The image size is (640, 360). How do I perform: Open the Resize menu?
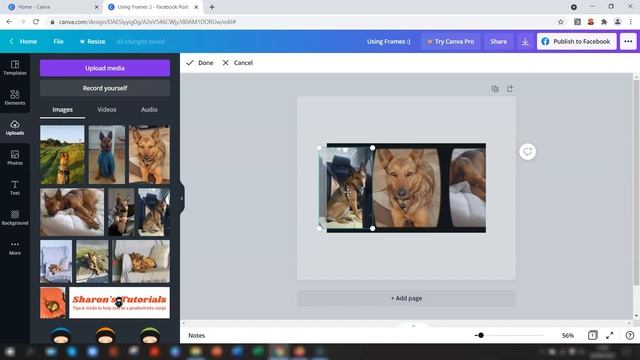[x=92, y=42]
